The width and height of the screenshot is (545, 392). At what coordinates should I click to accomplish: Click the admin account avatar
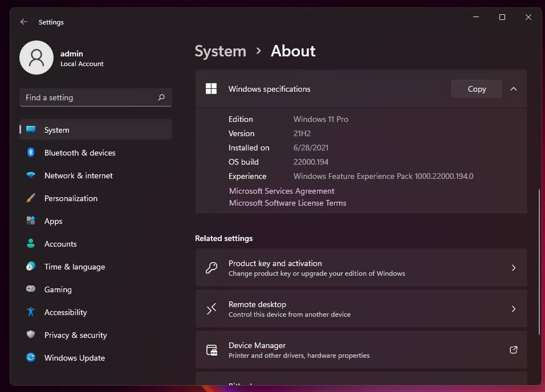point(36,58)
